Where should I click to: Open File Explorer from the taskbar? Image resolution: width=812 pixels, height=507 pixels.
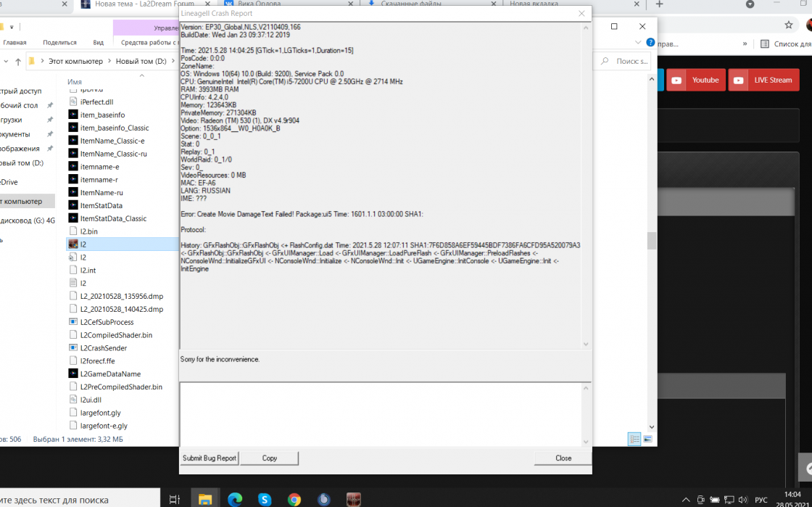pyautogui.click(x=205, y=499)
